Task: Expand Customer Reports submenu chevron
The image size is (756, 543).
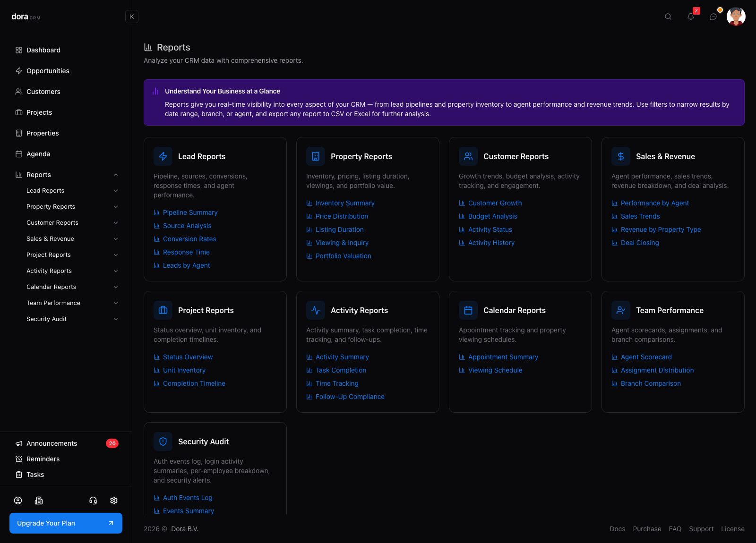Action: (x=116, y=223)
